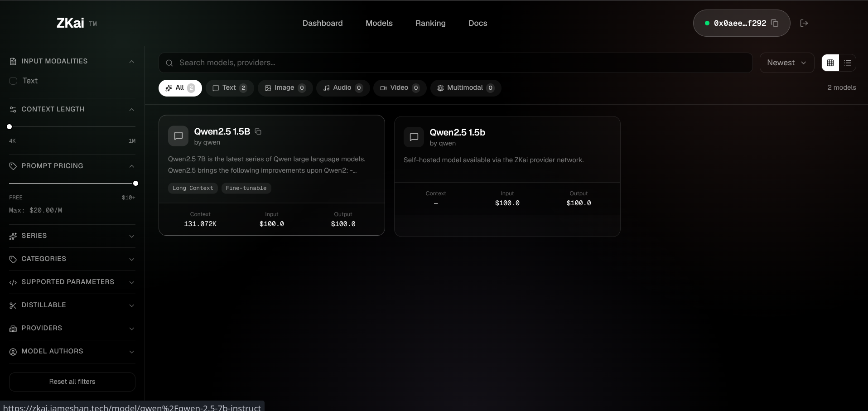Open the Newest sort dropdown

tap(787, 63)
